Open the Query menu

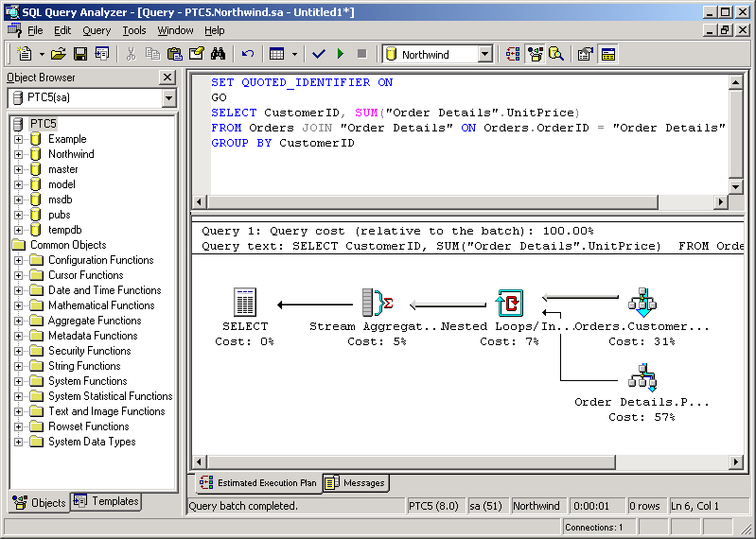97,30
